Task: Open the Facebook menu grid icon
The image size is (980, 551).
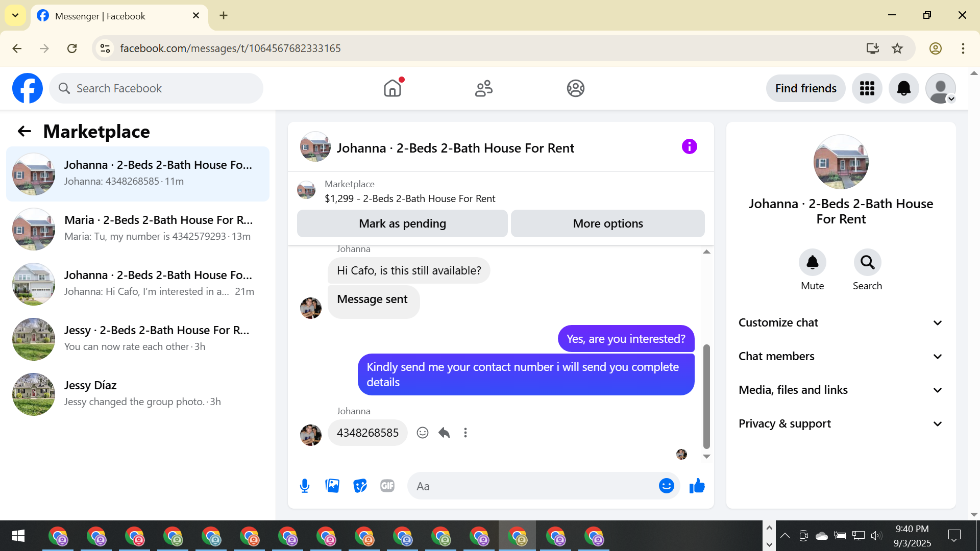Action: click(x=867, y=88)
